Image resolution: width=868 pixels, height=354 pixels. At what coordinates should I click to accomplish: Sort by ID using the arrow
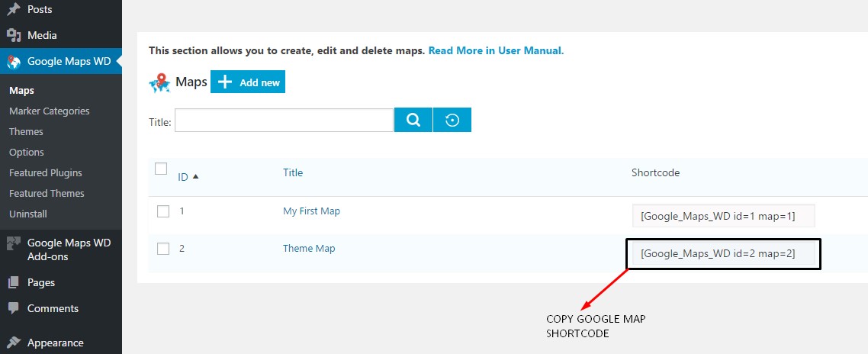(x=195, y=177)
